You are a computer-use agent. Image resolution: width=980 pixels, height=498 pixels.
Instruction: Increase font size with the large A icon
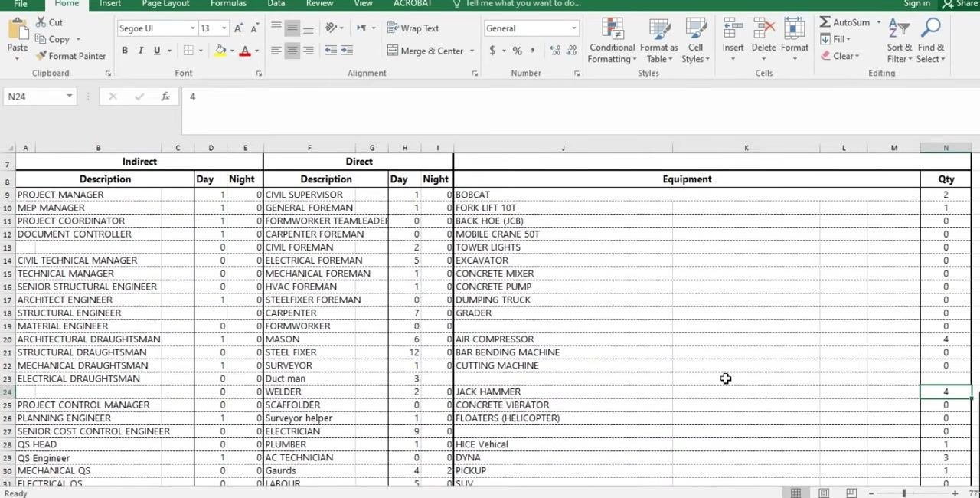239,28
